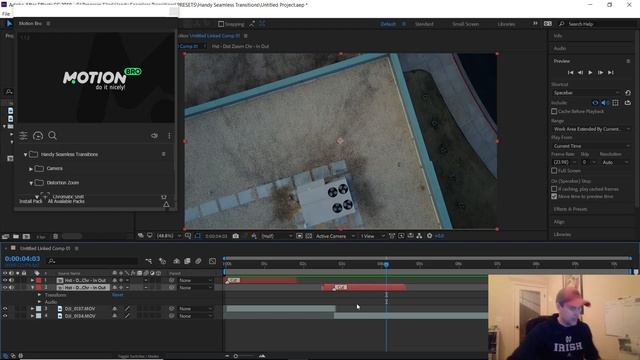This screenshot has width=640, height=360.
Task: Toggle Motion Bro sound speaker icon
Action: [154, 136]
